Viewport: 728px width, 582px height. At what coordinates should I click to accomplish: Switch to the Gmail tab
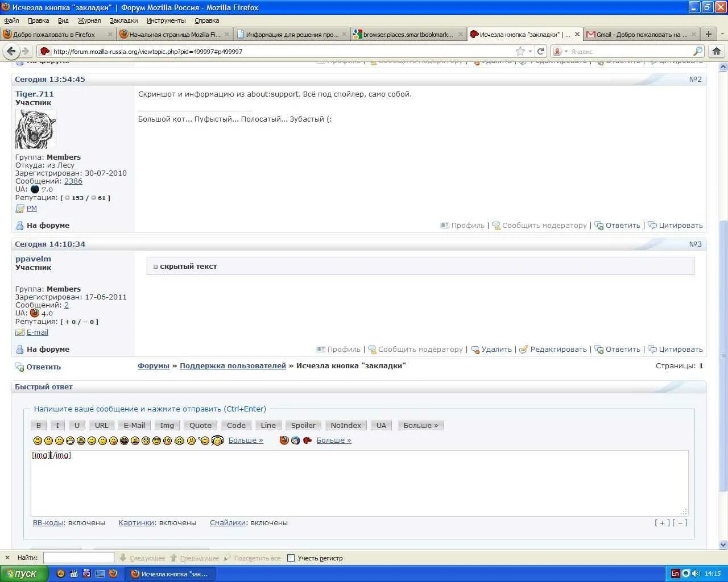pyautogui.click(x=643, y=34)
